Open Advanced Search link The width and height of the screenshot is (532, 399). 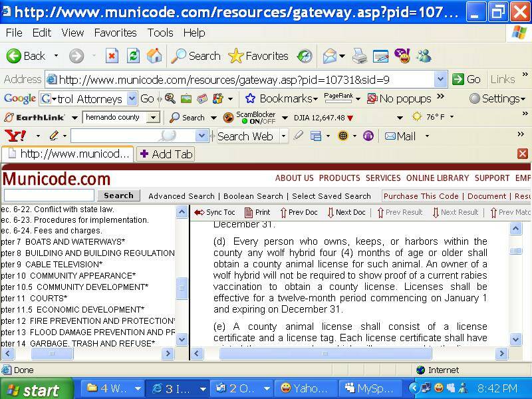point(182,196)
